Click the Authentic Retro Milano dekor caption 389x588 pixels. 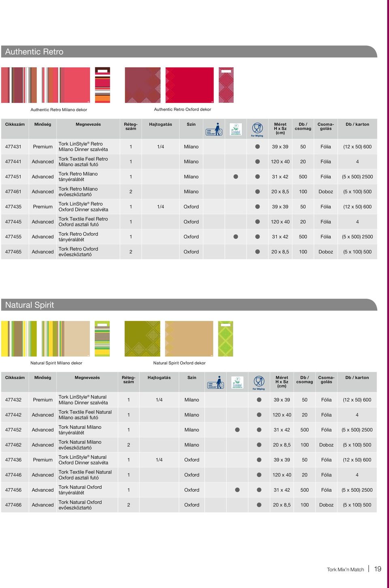tap(59, 110)
